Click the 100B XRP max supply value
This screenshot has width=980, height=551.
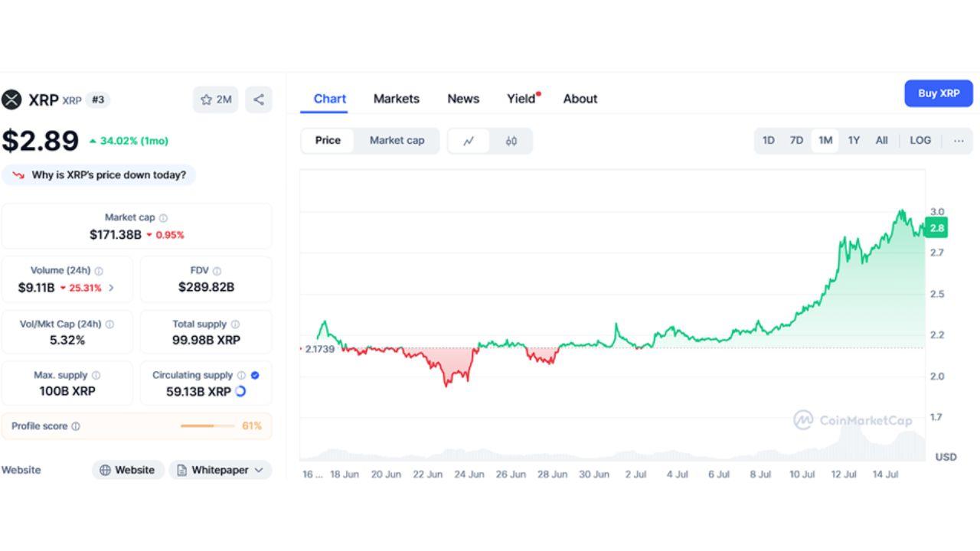point(67,391)
